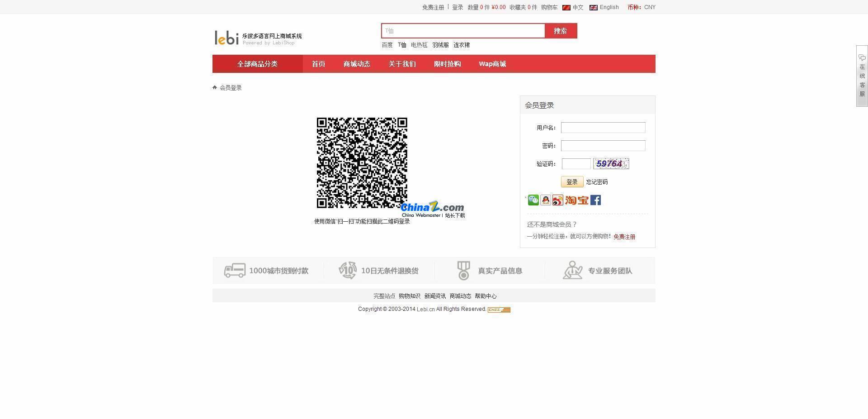Click footer link 购物知识

coord(410,296)
